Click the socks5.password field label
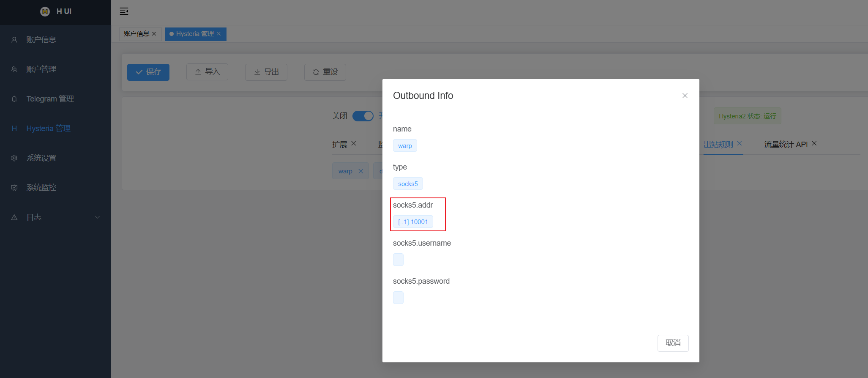 421,282
